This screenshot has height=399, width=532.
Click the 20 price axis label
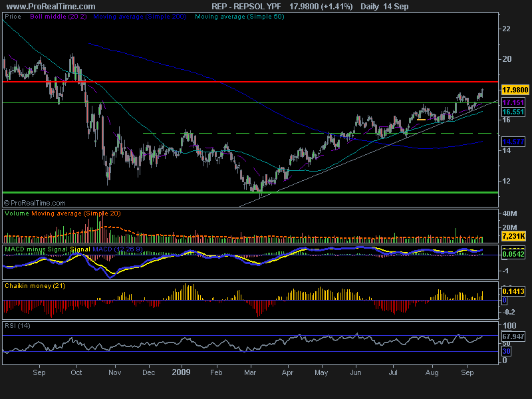(x=507, y=59)
